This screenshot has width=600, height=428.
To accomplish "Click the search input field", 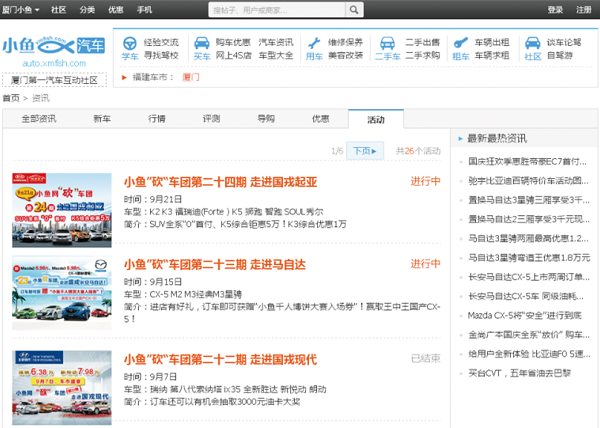I will point(277,10).
